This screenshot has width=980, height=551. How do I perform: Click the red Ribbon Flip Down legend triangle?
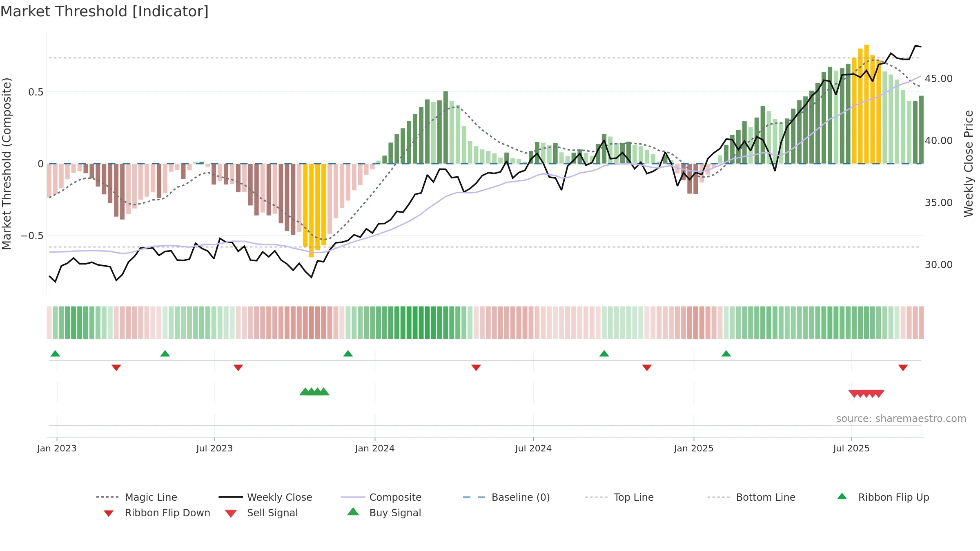coord(109,513)
